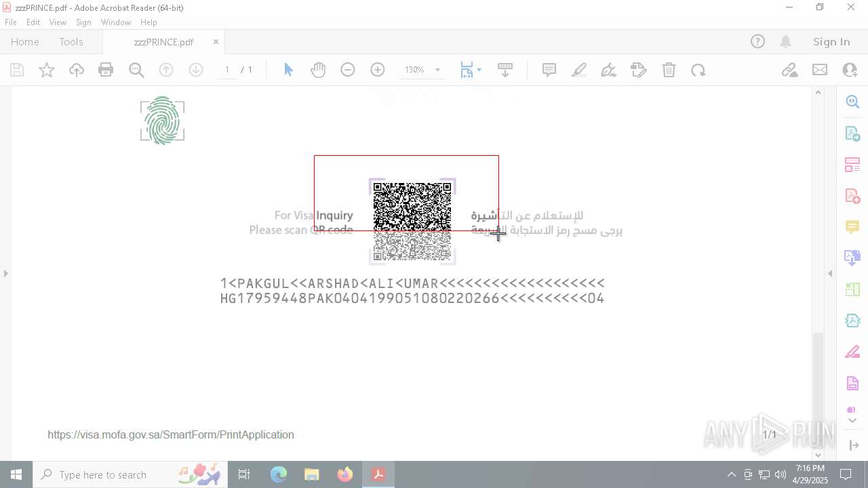The image size is (868, 488).
Task: Open the Sign menu
Action: click(x=83, y=22)
